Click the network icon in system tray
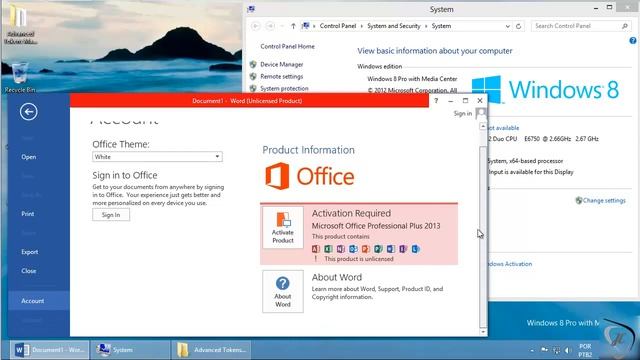Screen dimensions: 640x360 click(556, 350)
